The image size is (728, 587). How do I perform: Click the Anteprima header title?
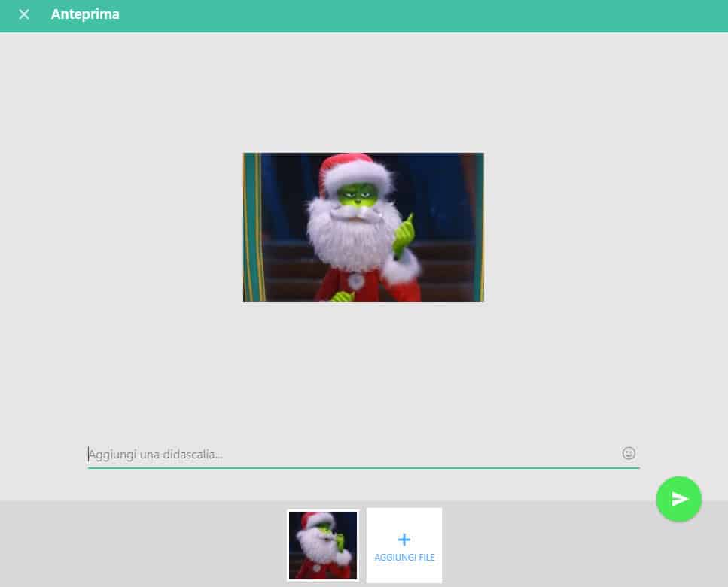click(85, 14)
